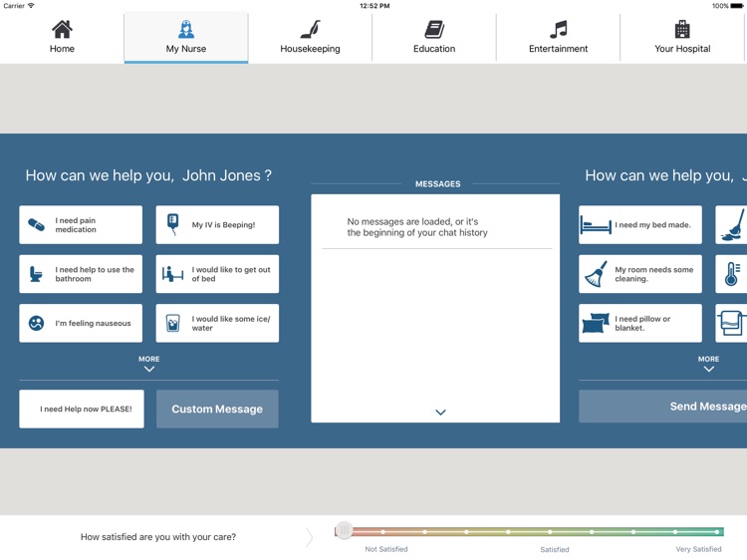Click the slider dot above Satisfied
The image size is (747, 560).
[x=550, y=532]
